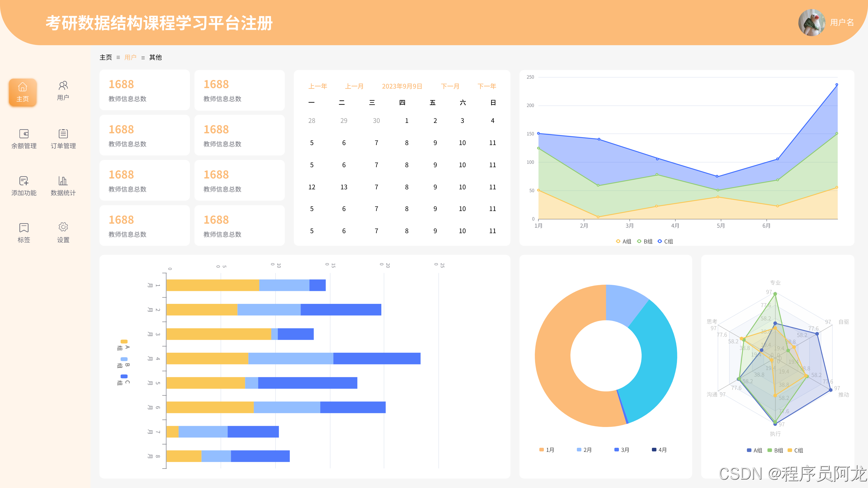The image size is (868, 488).
Task: Go to 下一年 in the calendar
Action: click(487, 86)
